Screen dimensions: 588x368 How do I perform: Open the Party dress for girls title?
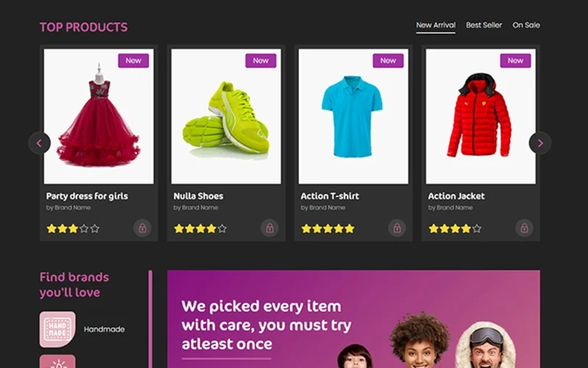[x=87, y=196]
